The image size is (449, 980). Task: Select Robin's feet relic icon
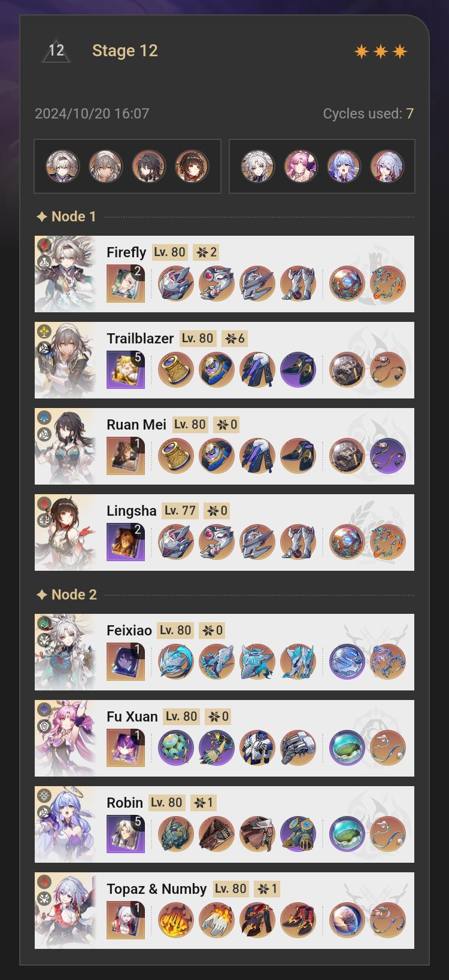pos(298,834)
